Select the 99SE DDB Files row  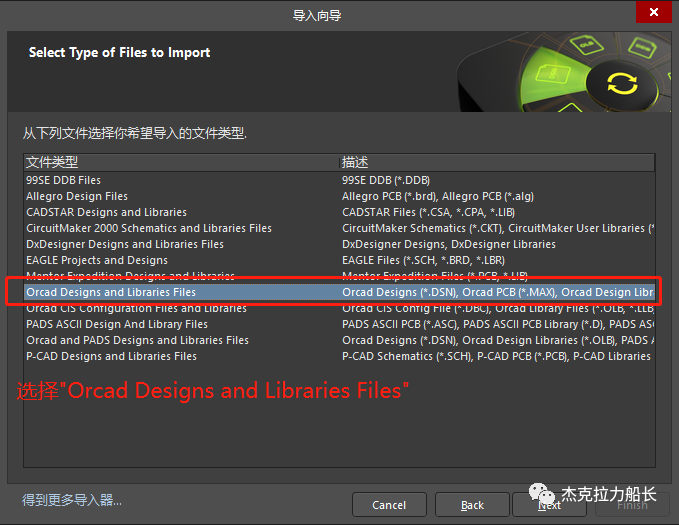[x=339, y=180]
